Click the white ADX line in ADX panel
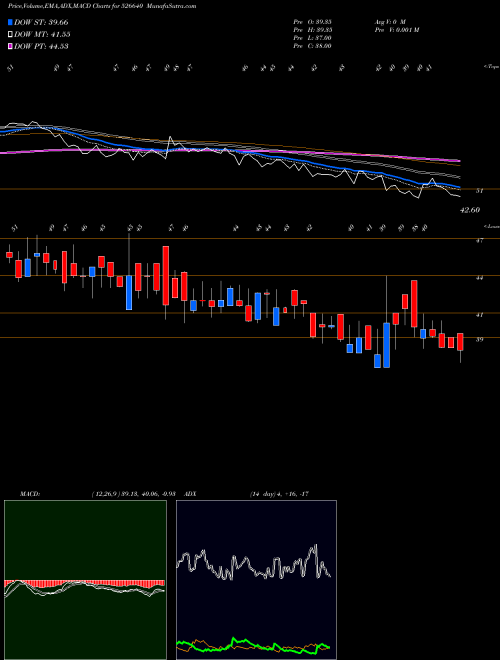Viewport: 500px width, 660px height. coord(253,563)
